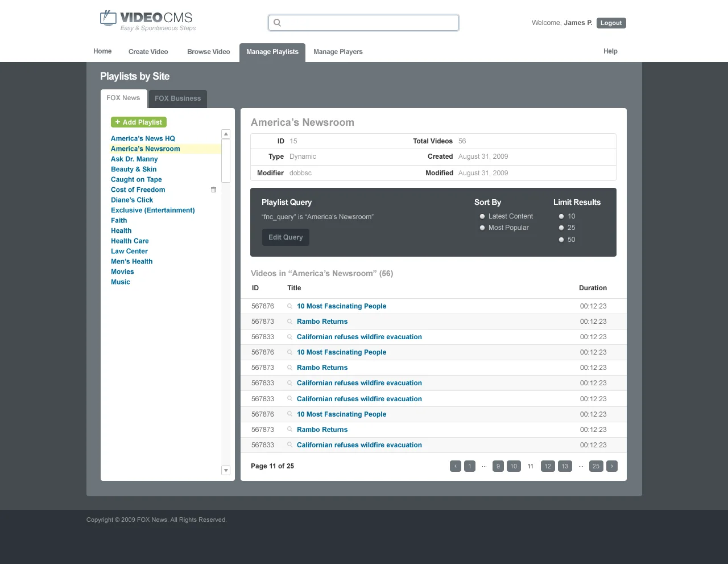Open Diane's Click playlist
The height and width of the screenshot is (564, 728).
pyautogui.click(x=132, y=200)
